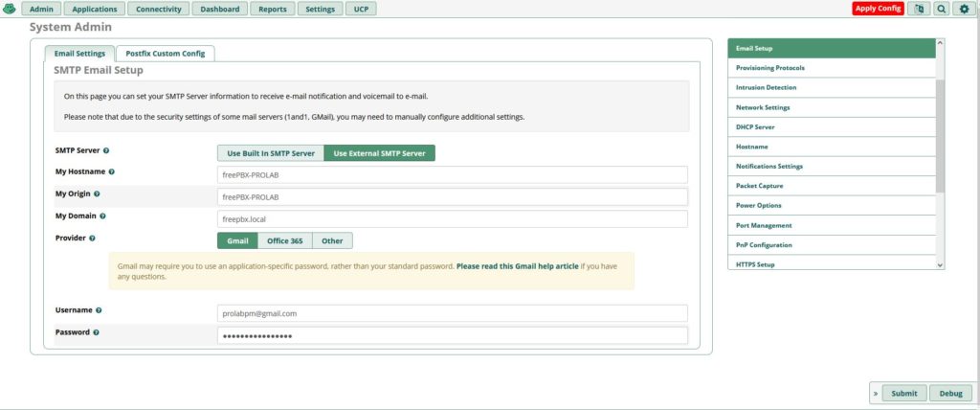This screenshot has width=980, height=410.
Task: Show help icon next to Provider
Action: [x=92, y=239]
